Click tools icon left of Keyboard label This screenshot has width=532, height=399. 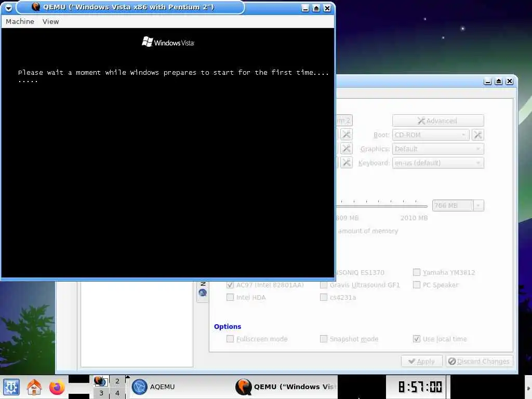click(x=346, y=163)
